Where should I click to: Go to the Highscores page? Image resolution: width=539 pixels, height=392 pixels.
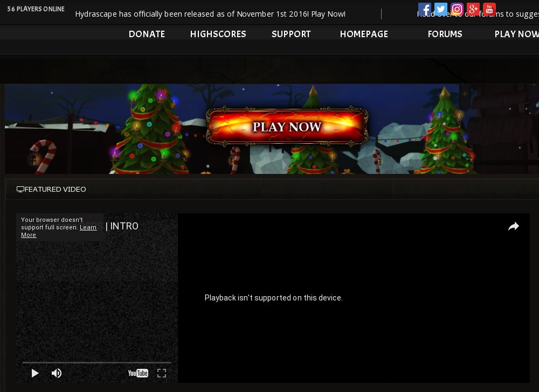point(218,34)
